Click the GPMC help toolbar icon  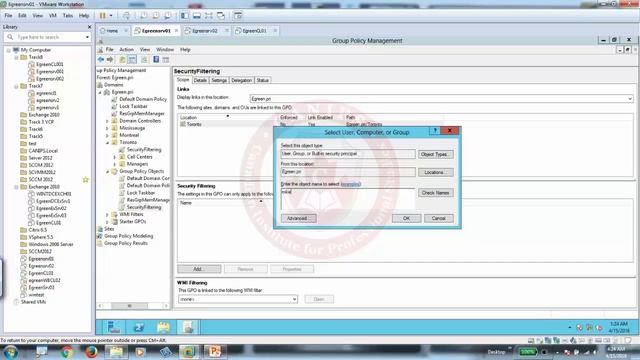156,60
